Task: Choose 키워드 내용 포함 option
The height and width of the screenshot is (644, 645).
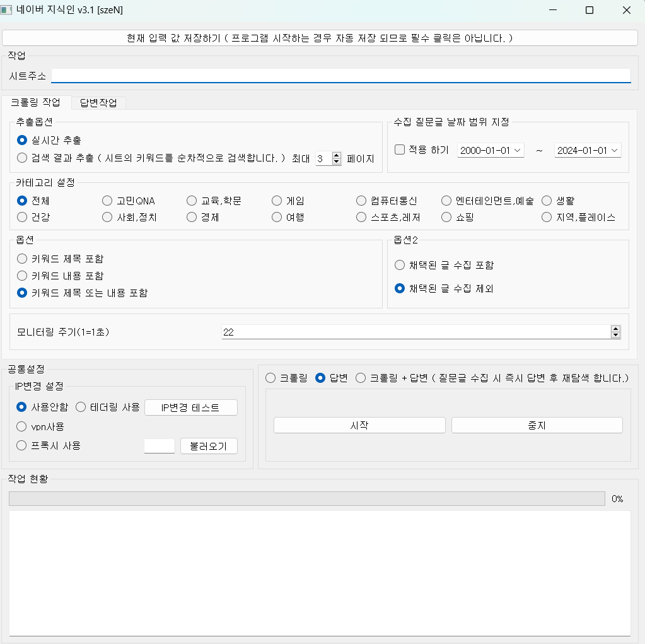Action: (60, 276)
